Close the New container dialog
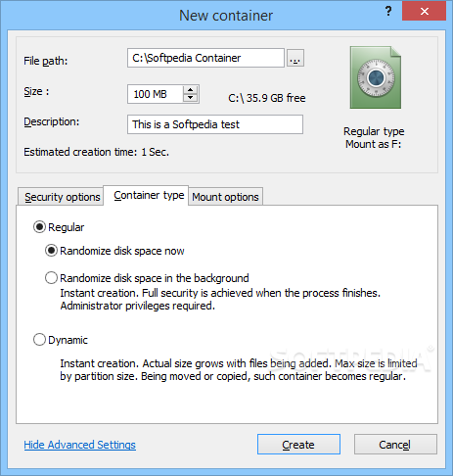The height and width of the screenshot is (476, 453). pos(424,12)
